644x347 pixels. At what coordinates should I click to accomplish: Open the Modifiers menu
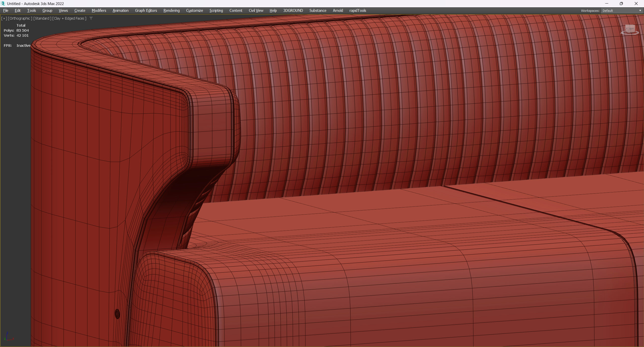tap(99, 11)
